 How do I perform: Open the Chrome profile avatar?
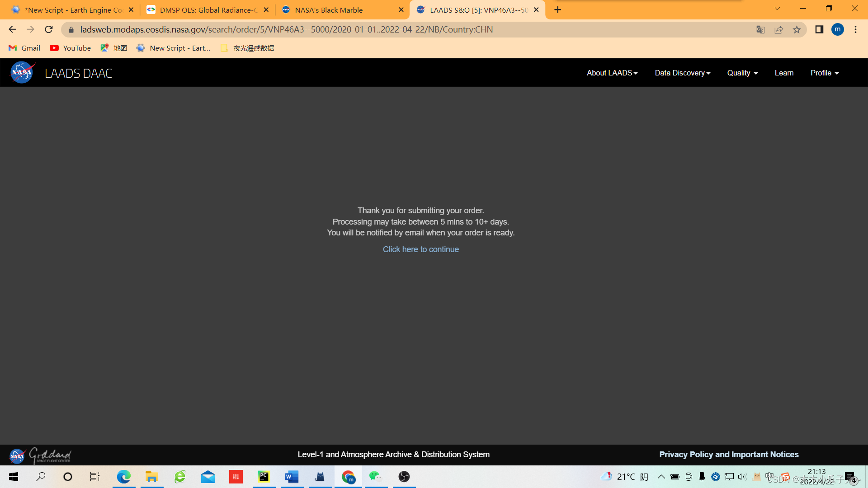837,30
